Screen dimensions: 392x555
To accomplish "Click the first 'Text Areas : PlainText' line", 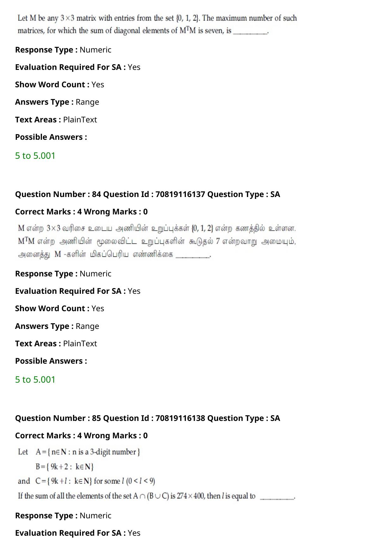I will tap(56, 120).
